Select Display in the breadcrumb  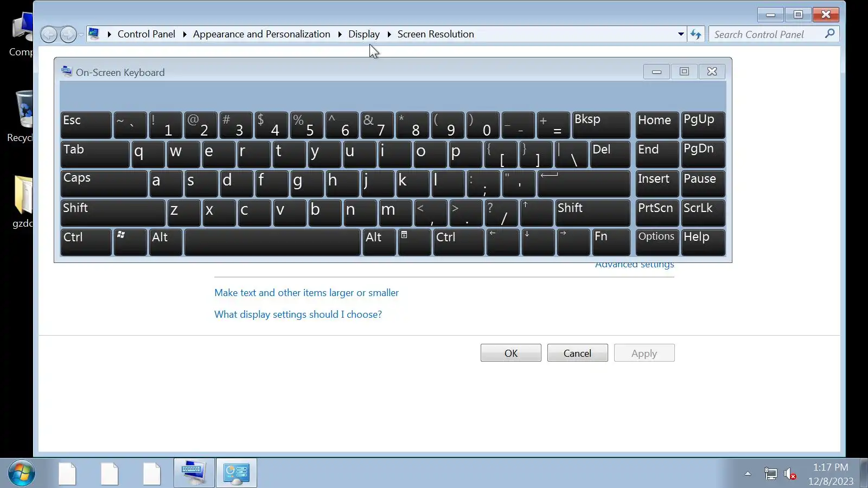coord(364,34)
